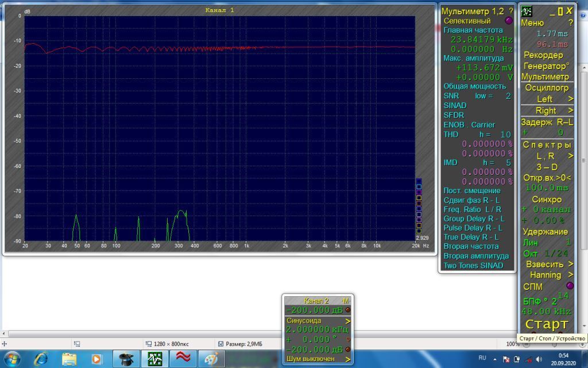The height and width of the screenshot is (368, 588).
Task: Click the spectrum analyzer logo icon in menu panel
Action: point(527,11)
